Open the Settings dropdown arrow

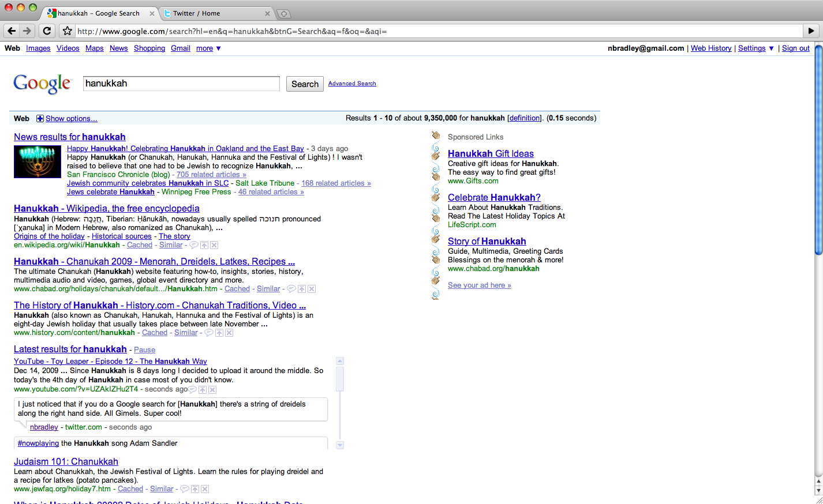pyautogui.click(x=771, y=48)
